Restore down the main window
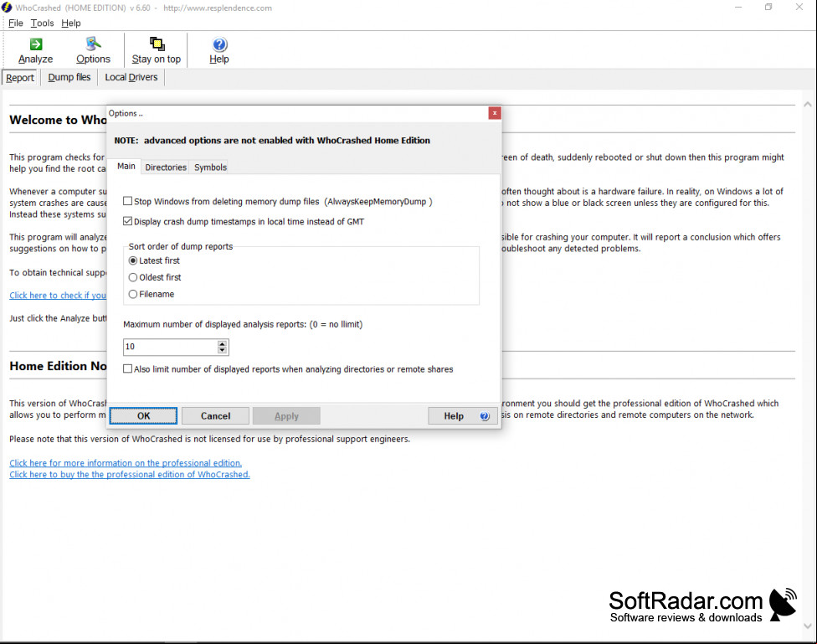 pyautogui.click(x=768, y=8)
